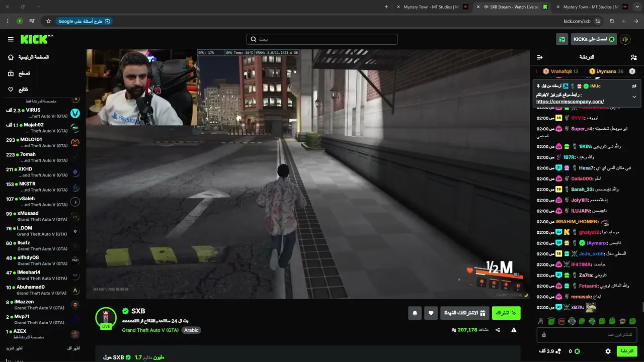Open the Following sidebar item
The height and width of the screenshot is (362, 644).
click(x=42, y=89)
